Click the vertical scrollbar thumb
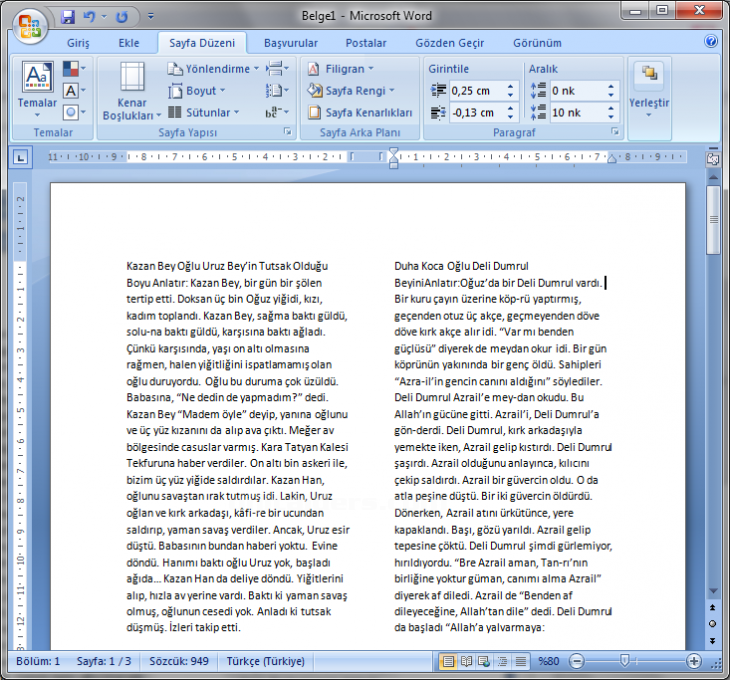Viewport: 730px width, 680px height. [x=713, y=220]
